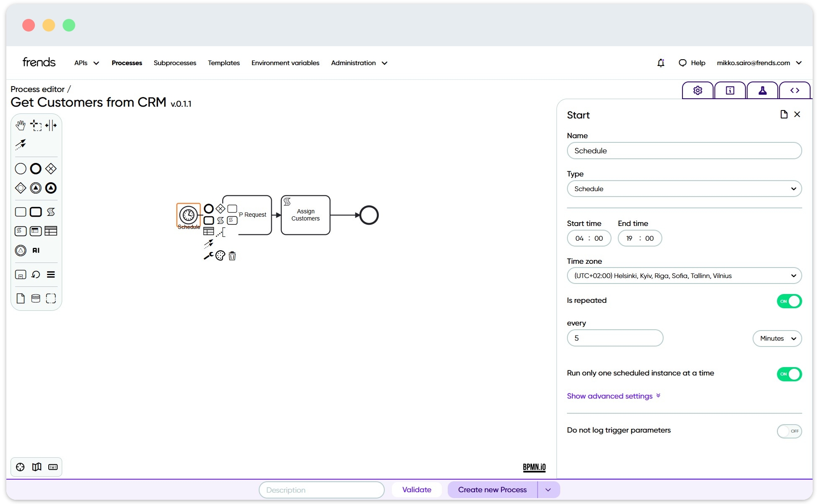Select the end event shape in the palette
The image size is (819, 504).
tap(35, 168)
